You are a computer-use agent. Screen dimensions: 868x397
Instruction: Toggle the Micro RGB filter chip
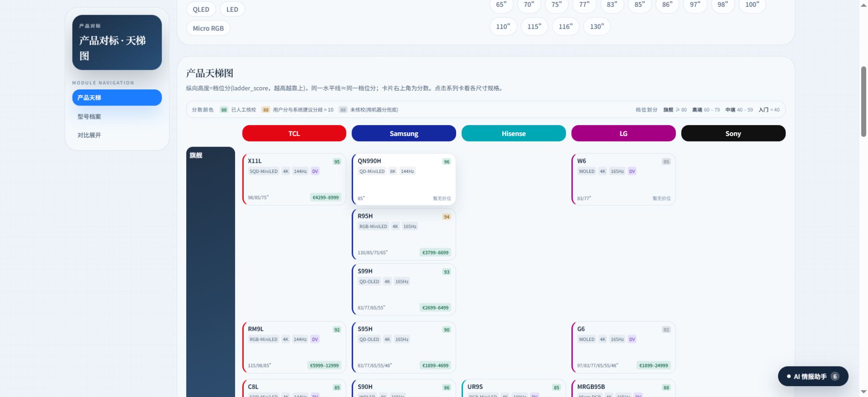click(208, 28)
